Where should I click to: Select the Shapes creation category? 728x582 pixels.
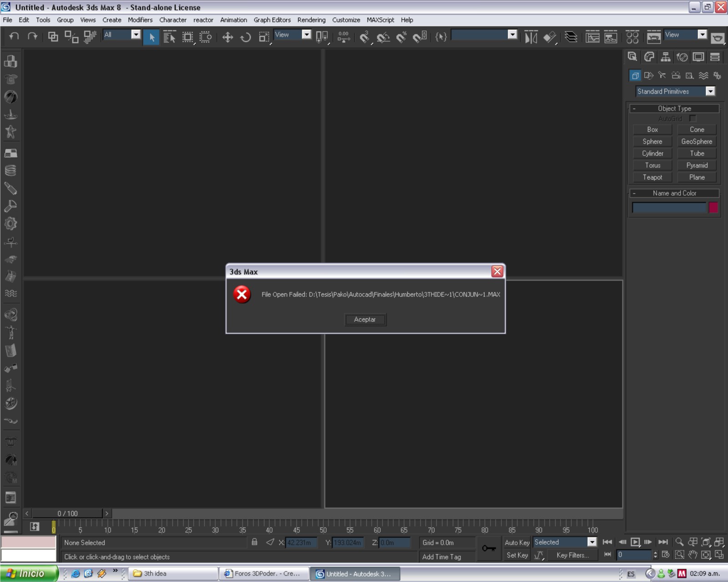click(x=649, y=75)
